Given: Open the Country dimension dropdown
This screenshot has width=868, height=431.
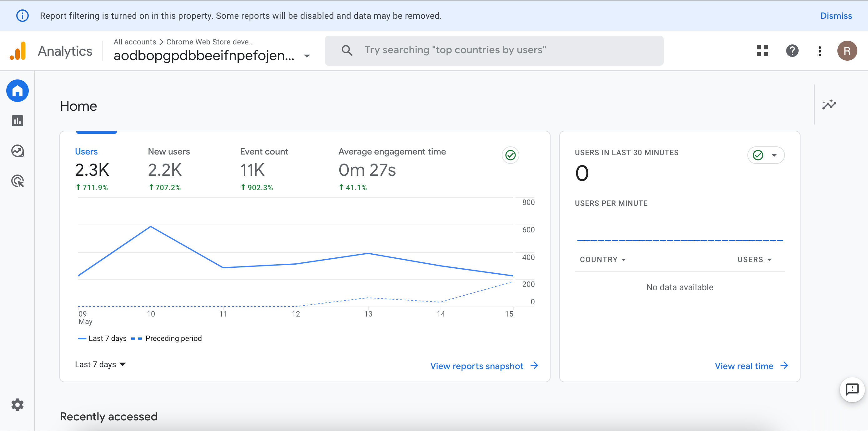Looking at the screenshot, I should tap(602, 259).
